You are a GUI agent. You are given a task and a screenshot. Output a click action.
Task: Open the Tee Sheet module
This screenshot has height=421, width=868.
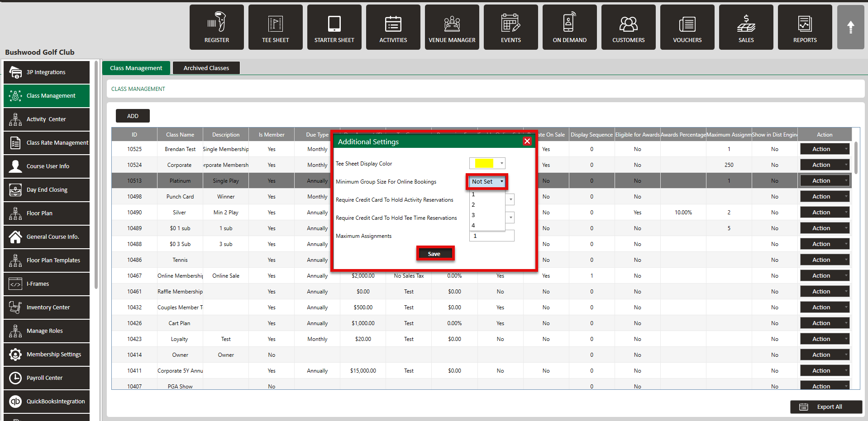[276, 27]
